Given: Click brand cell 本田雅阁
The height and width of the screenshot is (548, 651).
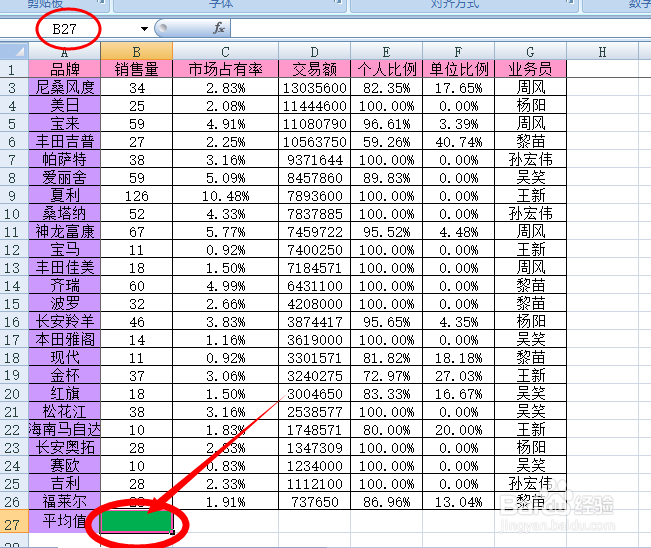Looking at the screenshot, I should (x=64, y=340).
